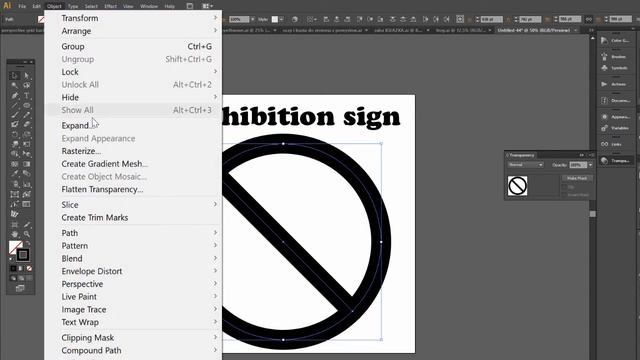The width and height of the screenshot is (640, 360).
Task: Switch to the Untitled-44 document tab
Action: coord(536,30)
